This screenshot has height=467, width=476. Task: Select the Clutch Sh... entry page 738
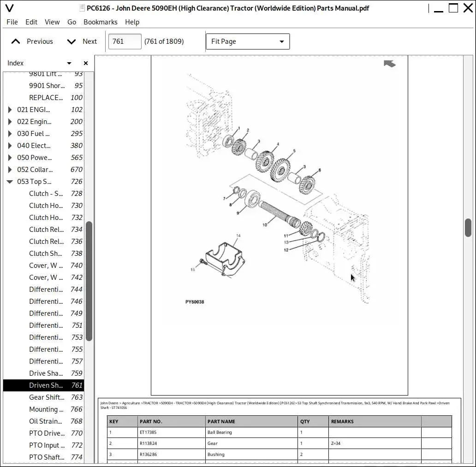(x=43, y=254)
